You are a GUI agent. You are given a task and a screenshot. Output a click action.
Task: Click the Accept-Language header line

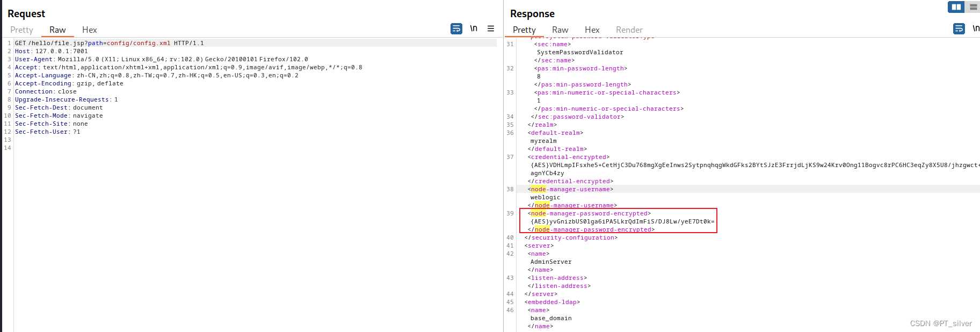click(157, 75)
